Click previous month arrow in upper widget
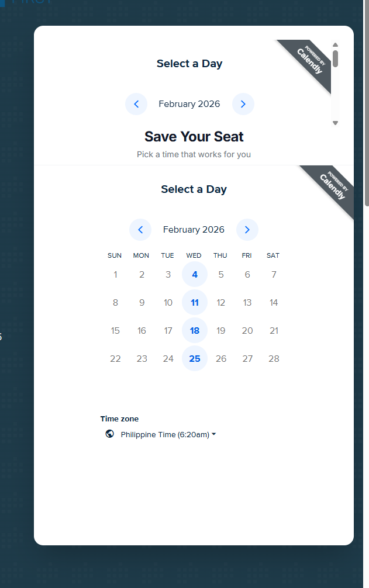 tap(136, 104)
